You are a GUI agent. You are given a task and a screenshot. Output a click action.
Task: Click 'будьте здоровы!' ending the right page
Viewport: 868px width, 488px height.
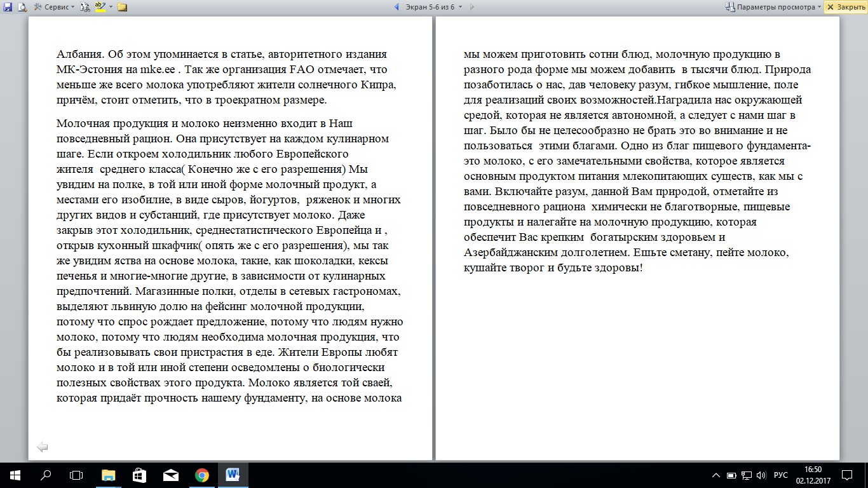pos(600,268)
